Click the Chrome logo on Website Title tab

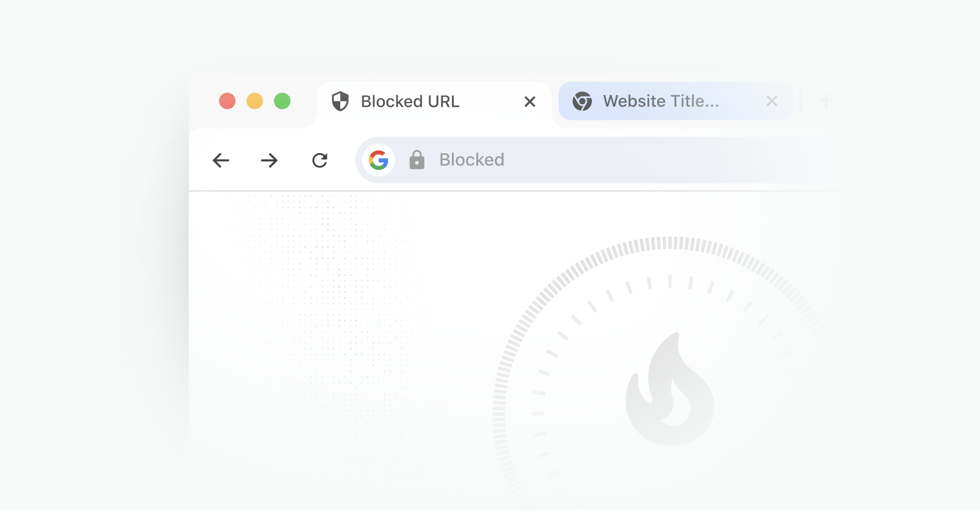click(x=582, y=101)
